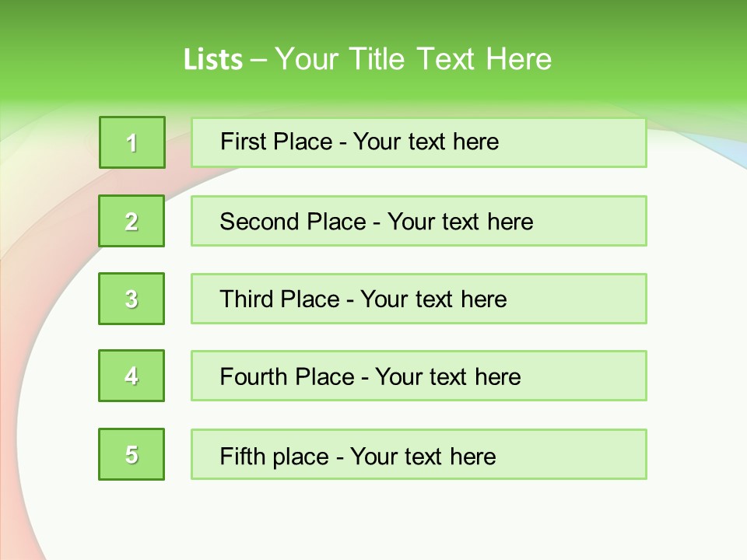This screenshot has height=560, width=747.
Task: Select the number 2 green square
Action: point(132,221)
